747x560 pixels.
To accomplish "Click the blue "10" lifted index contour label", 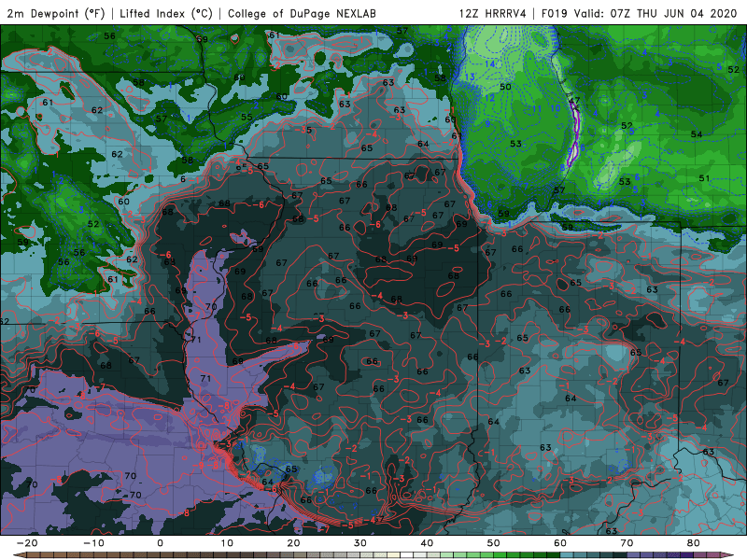I will pyautogui.click(x=556, y=108).
